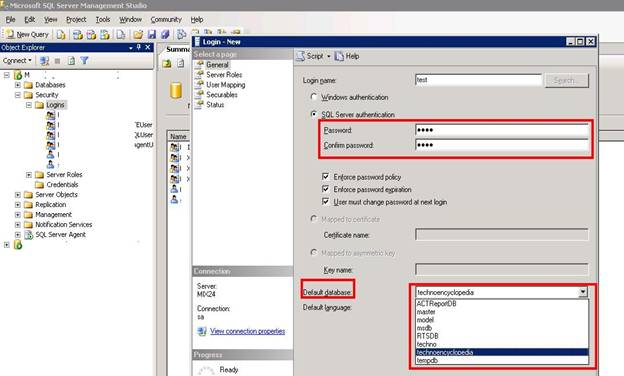The image size is (624, 376).
Task: Click the Default database dropdown arrow
Action: [x=583, y=292]
